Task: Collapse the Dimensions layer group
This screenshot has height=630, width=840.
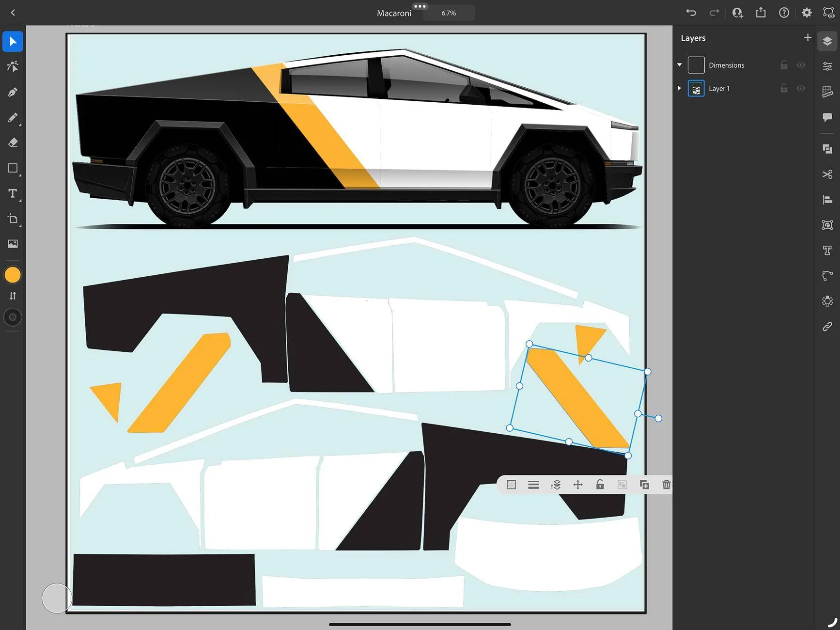Action: click(x=679, y=65)
